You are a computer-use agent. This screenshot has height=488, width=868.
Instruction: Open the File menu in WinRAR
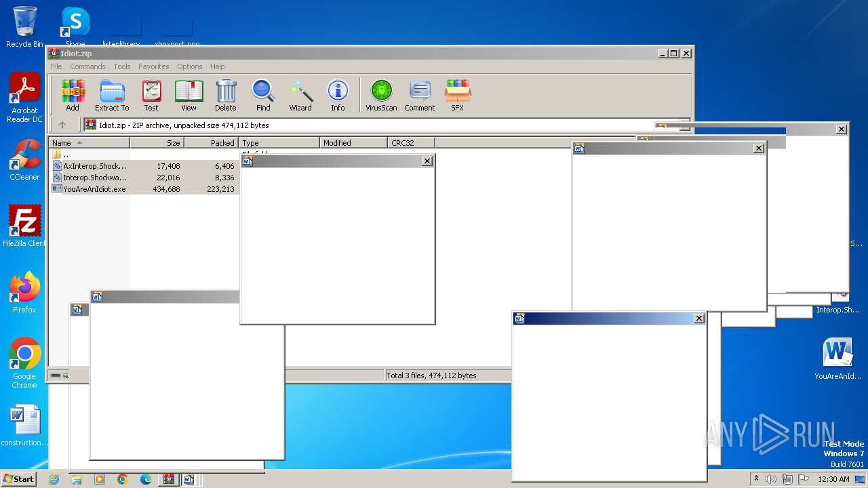[x=56, y=66]
